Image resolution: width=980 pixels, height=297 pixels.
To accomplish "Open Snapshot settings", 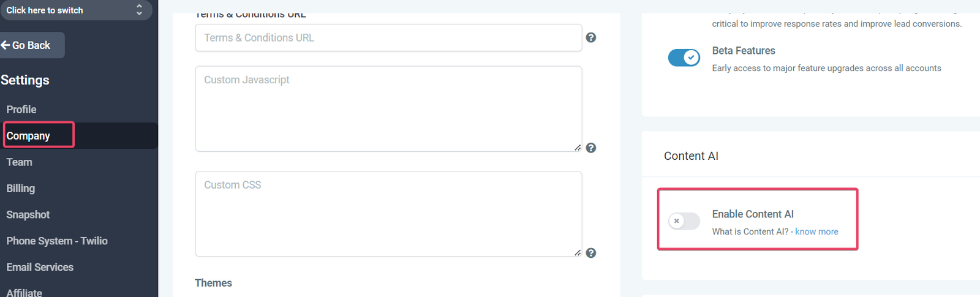I will coord(28,215).
